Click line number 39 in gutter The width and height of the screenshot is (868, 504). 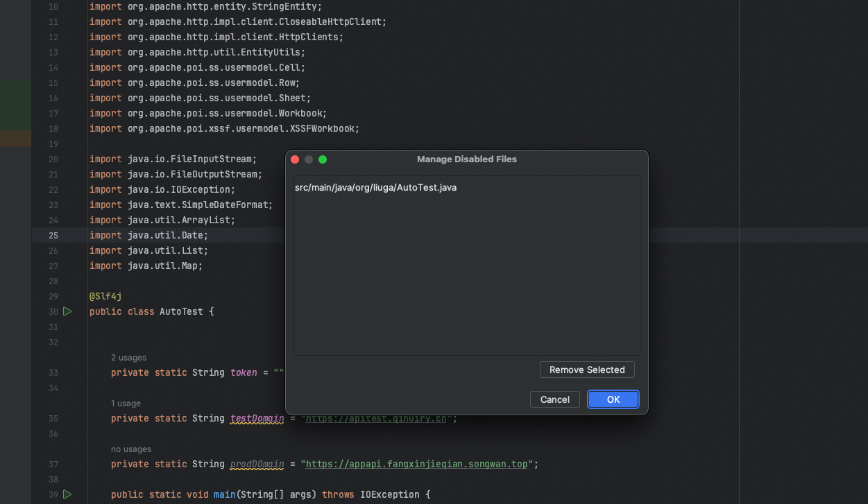53,494
